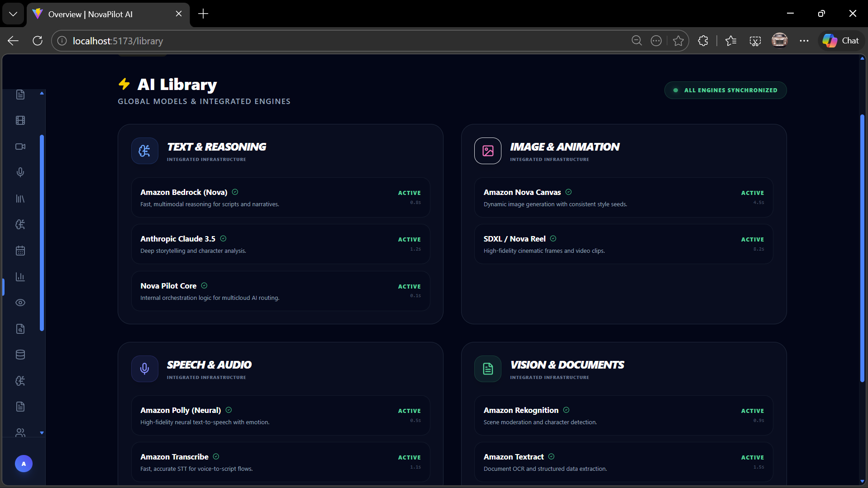
Task: Click ACTIVE status on SDXL / Nova Reel
Action: pyautogui.click(x=752, y=240)
